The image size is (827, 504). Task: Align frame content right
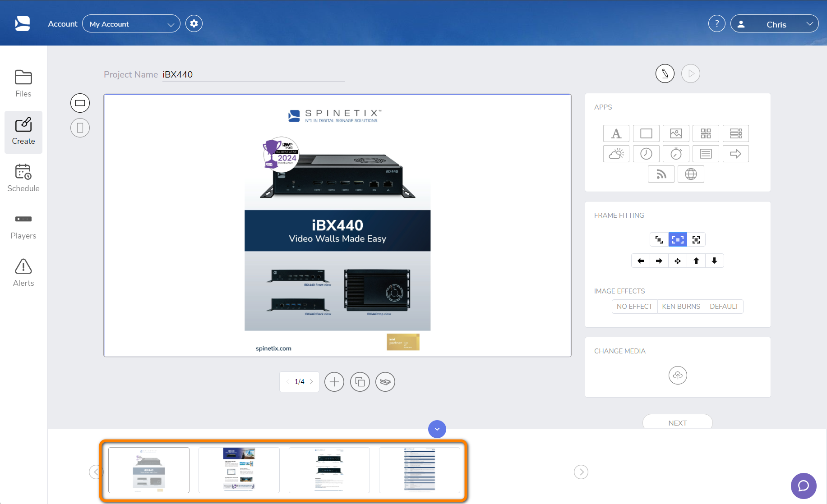pyautogui.click(x=659, y=261)
